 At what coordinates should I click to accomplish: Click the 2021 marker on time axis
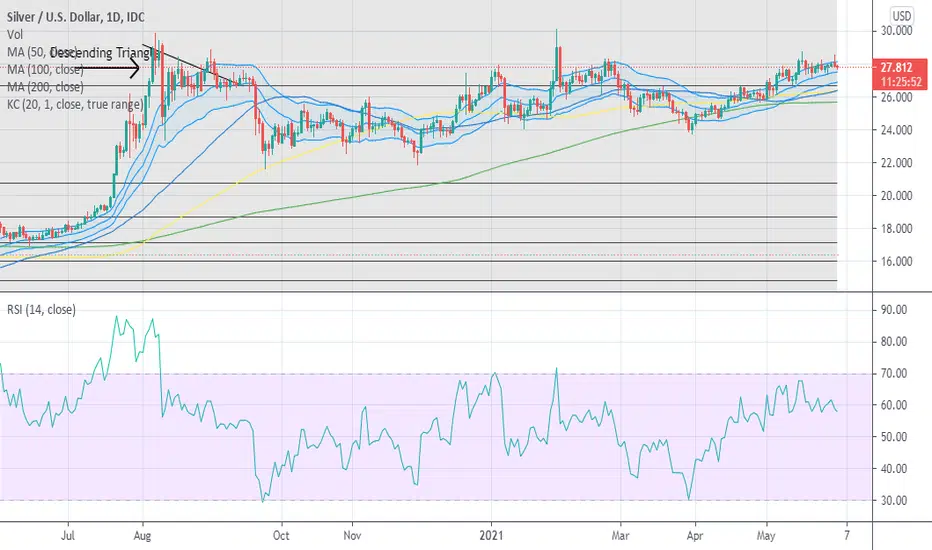[492, 535]
